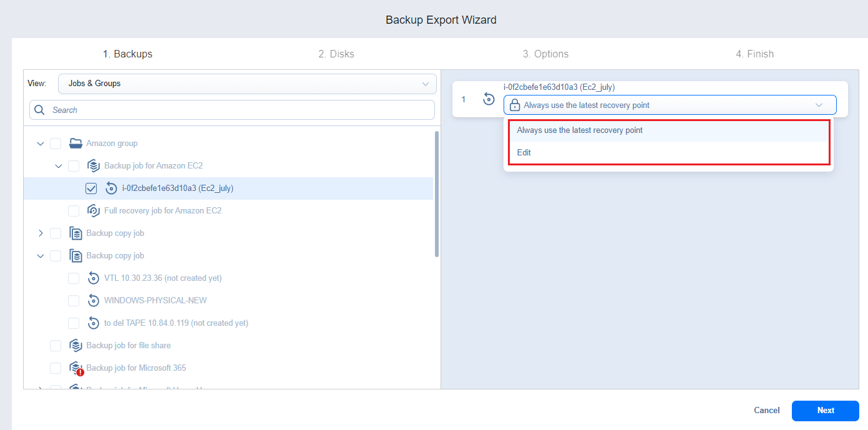
Task: Check the Amazon group checkbox
Action: click(56, 144)
